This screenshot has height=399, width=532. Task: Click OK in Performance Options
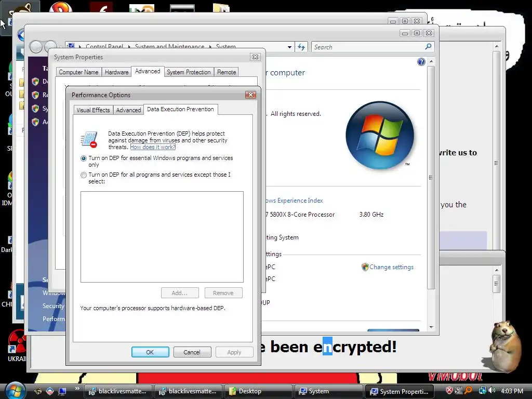click(x=150, y=352)
